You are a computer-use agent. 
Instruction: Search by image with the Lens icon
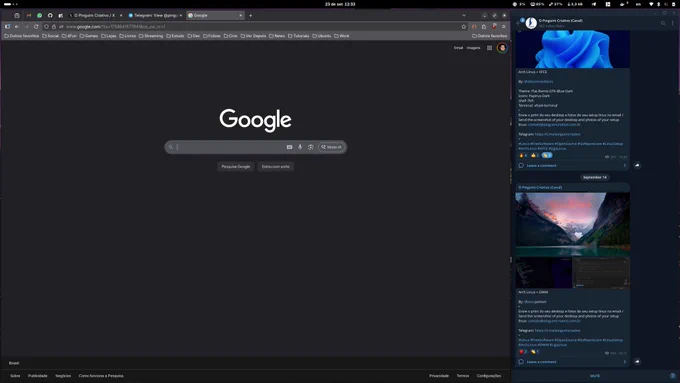pyautogui.click(x=311, y=147)
